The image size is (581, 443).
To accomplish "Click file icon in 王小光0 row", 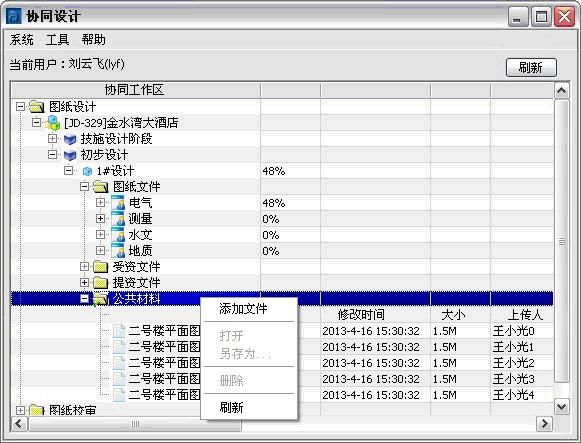I will pos(119,330).
